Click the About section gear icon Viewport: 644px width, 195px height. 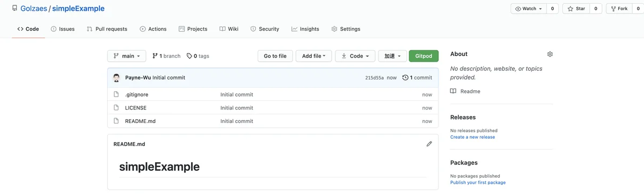coord(550,54)
